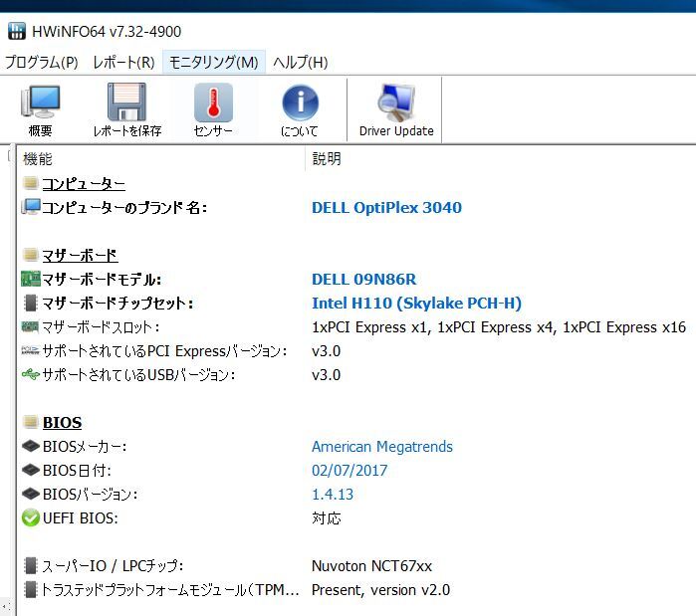The width and height of the screenshot is (696, 616).
Task: Select the UEFI BIOS row label
Action: pos(81,518)
